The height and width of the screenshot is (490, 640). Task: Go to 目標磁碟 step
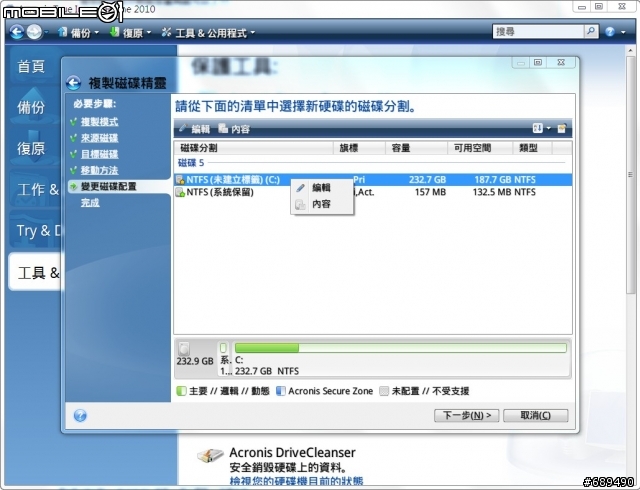click(x=99, y=154)
